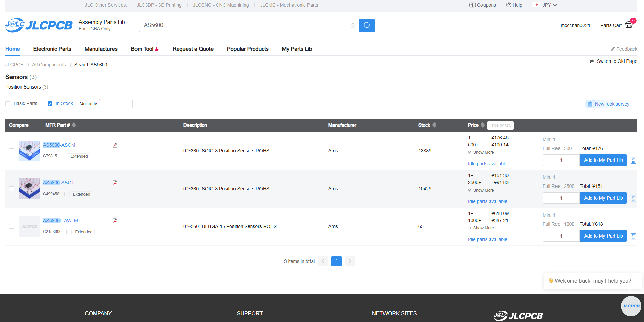Switch to Old Page layout
Image resolution: width=644 pixels, height=322 pixels.
(x=613, y=61)
